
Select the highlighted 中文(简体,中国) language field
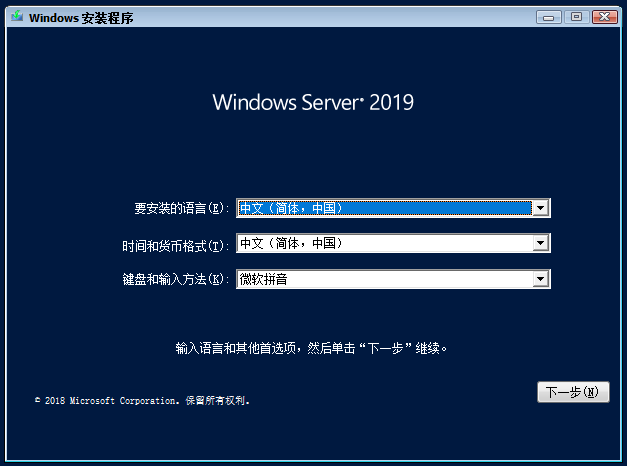[384, 208]
